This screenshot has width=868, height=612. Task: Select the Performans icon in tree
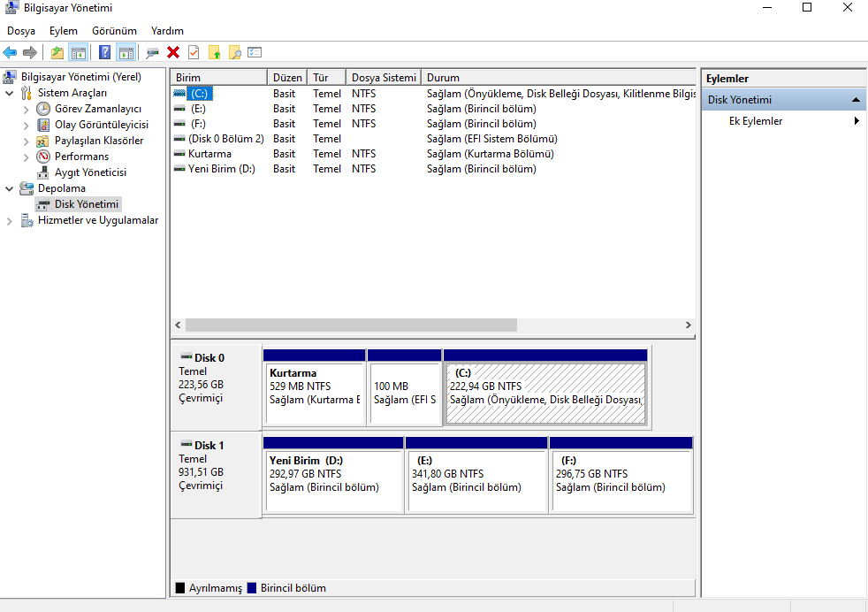click(x=43, y=157)
